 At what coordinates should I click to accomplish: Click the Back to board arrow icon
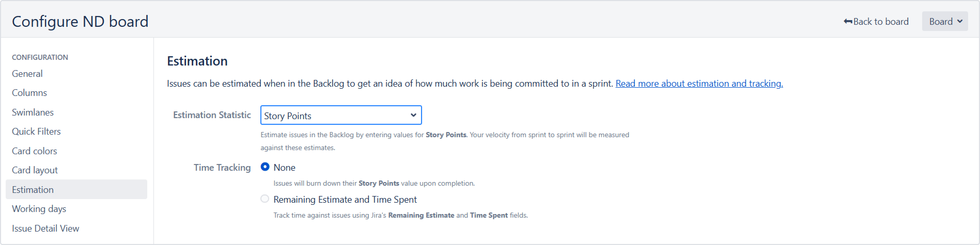coord(847,22)
